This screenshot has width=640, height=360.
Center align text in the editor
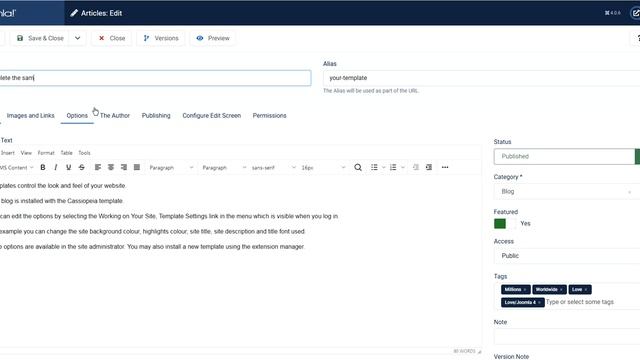111,167
